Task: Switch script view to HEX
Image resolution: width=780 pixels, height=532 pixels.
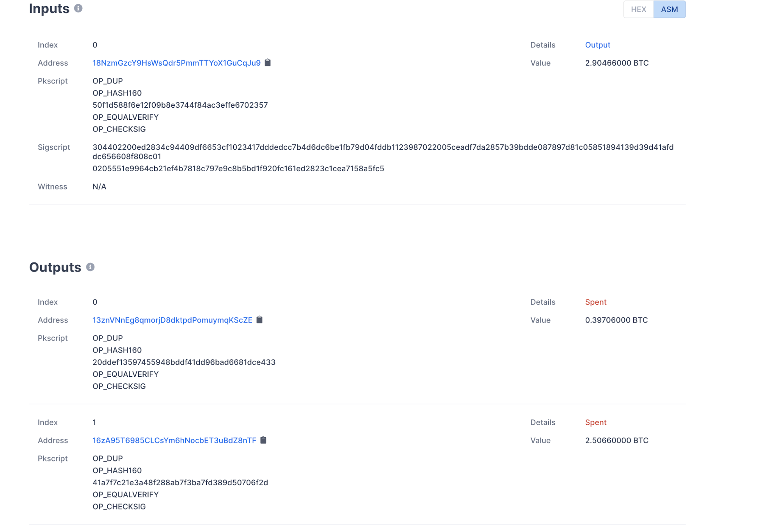Action: [638, 9]
